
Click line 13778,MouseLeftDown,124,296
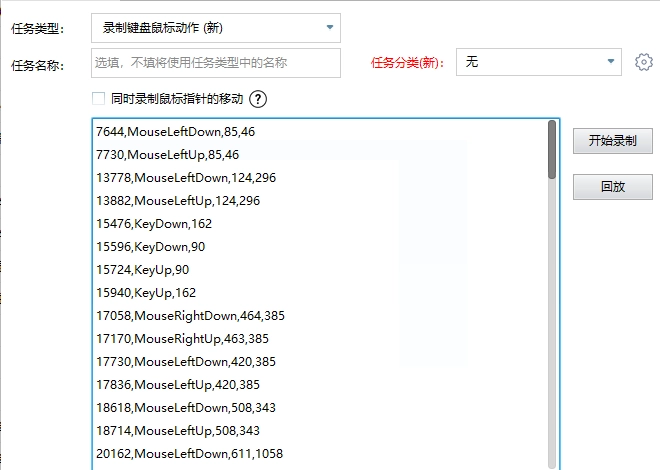(x=185, y=178)
